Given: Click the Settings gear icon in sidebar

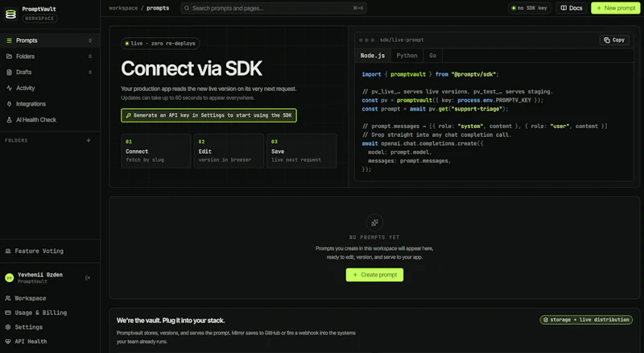Looking at the screenshot, I should pos(8,327).
